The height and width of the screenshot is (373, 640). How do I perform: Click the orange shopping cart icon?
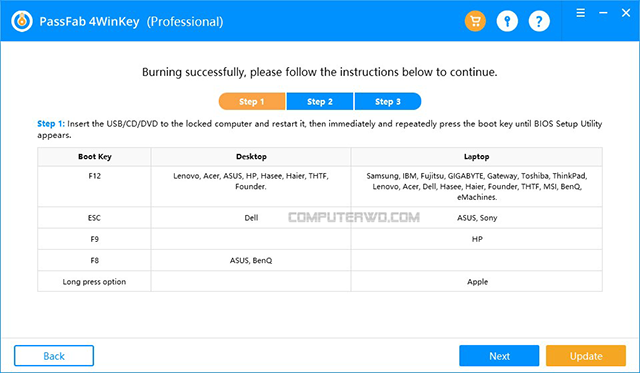tap(475, 21)
